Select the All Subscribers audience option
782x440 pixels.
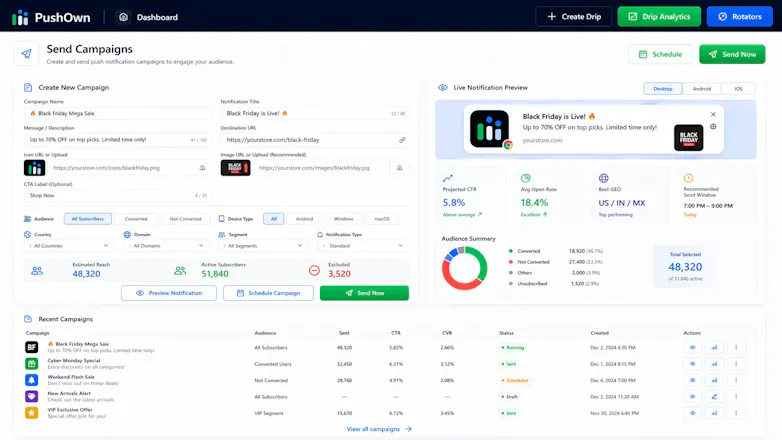[x=88, y=219]
